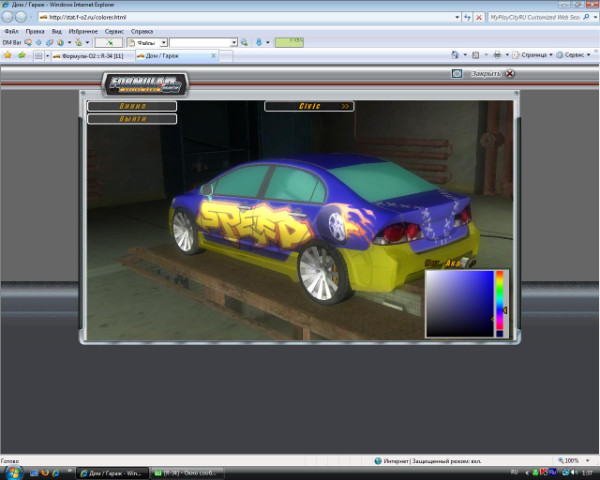600x480 pixels.
Task: Click the Favorites star icon
Action: click(x=8, y=56)
